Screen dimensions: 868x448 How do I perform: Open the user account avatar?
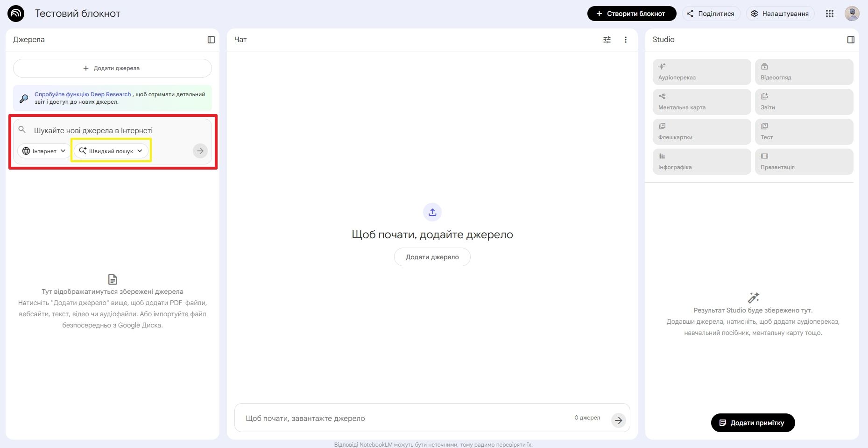point(852,14)
